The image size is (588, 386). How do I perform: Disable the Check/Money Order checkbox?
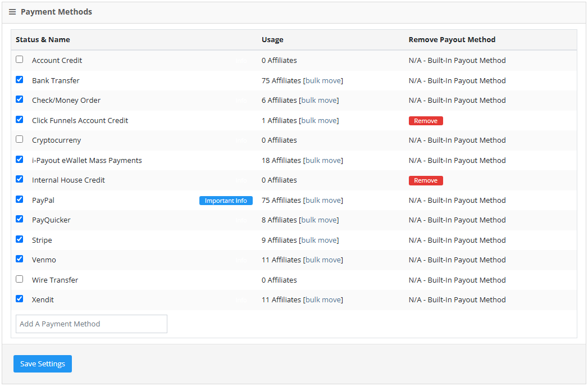[20, 99]
